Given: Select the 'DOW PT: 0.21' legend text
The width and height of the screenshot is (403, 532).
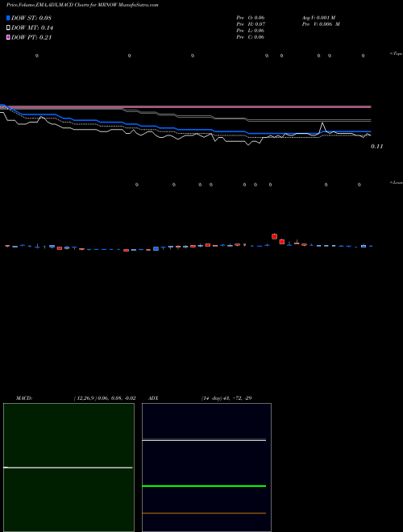Looking at the screenshot, I should tap(31, 38).
